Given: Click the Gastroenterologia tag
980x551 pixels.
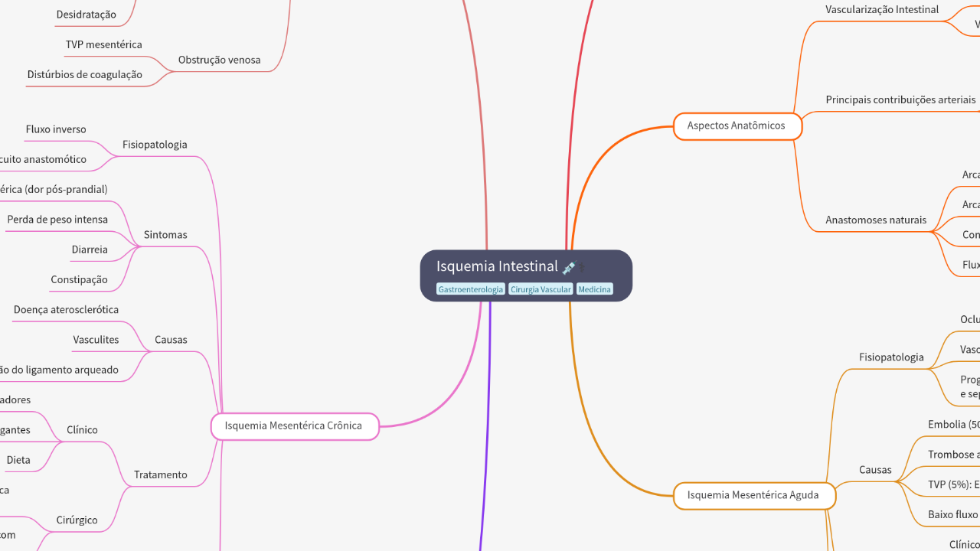Looking at the screenshot, I should pyautogui.click(x=471, y=289).
